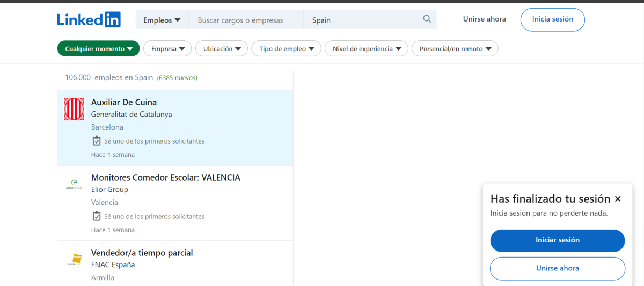Viewport: 644px width, 286px height.
Task: Click Sé uno de los primeros solicitantes under Barcelona
Action: (154, 141)
